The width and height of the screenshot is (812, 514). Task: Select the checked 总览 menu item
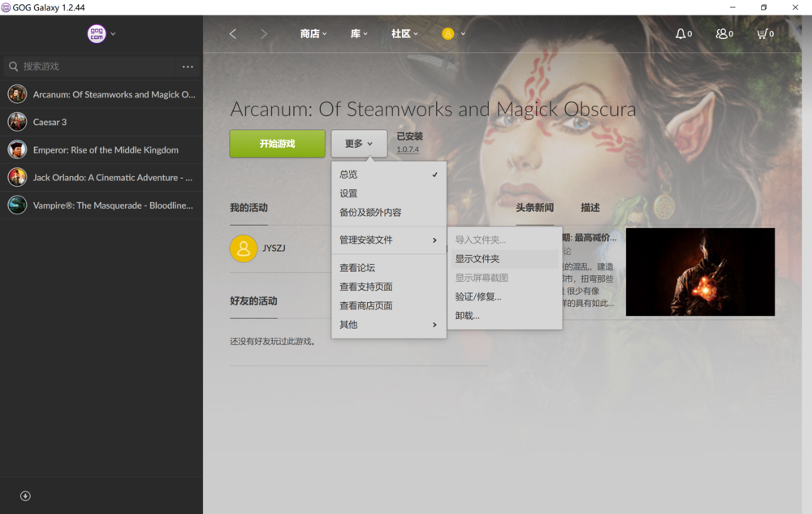(389, 175)
